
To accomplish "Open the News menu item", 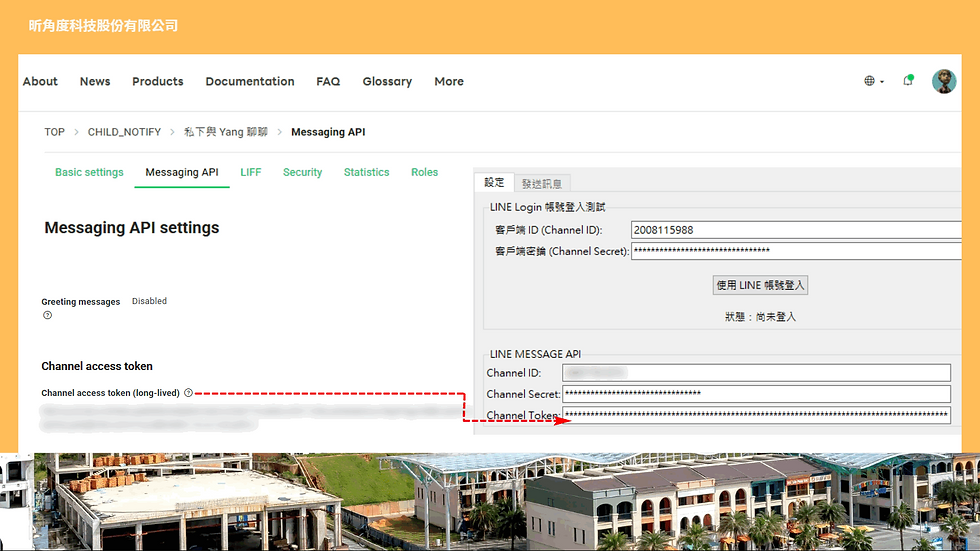I will pos(95,81).
